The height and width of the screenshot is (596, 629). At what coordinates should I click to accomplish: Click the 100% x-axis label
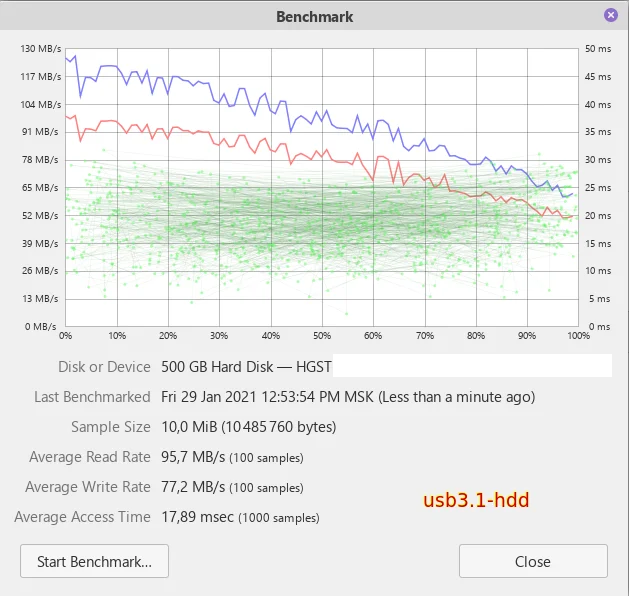[578, 336]
